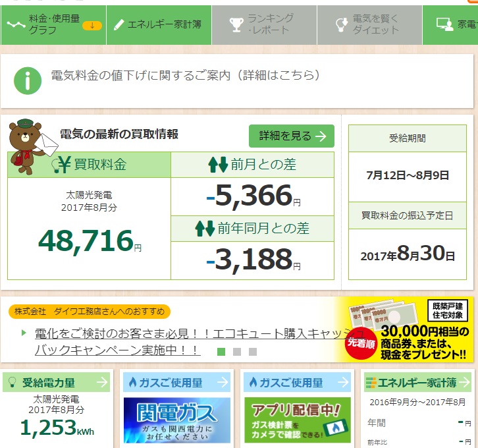
Task: Click the up-down arrows icon beside 前月との差
Action: pos(217,165)
